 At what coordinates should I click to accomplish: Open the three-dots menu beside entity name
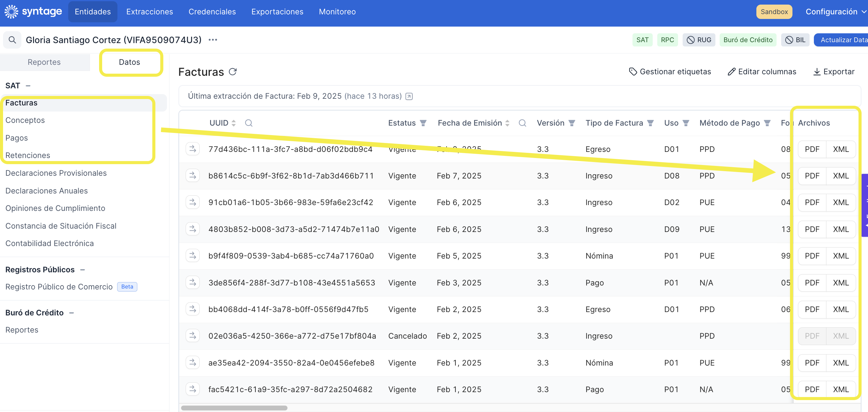[x=213, y=40]
